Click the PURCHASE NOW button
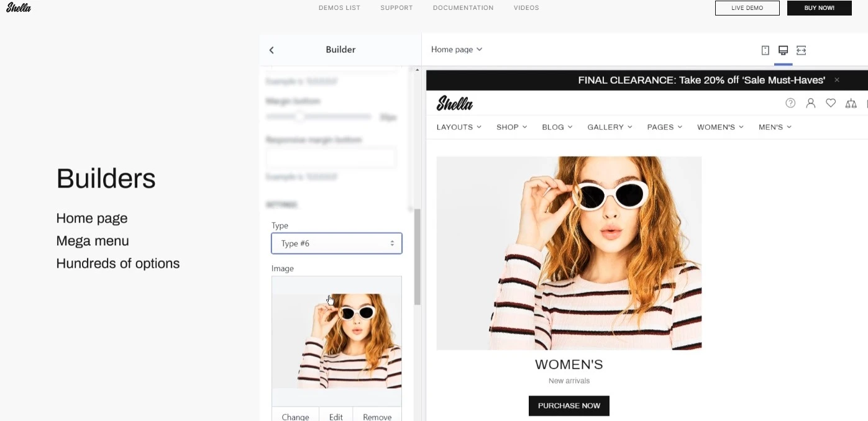 [x=569, y=405]
